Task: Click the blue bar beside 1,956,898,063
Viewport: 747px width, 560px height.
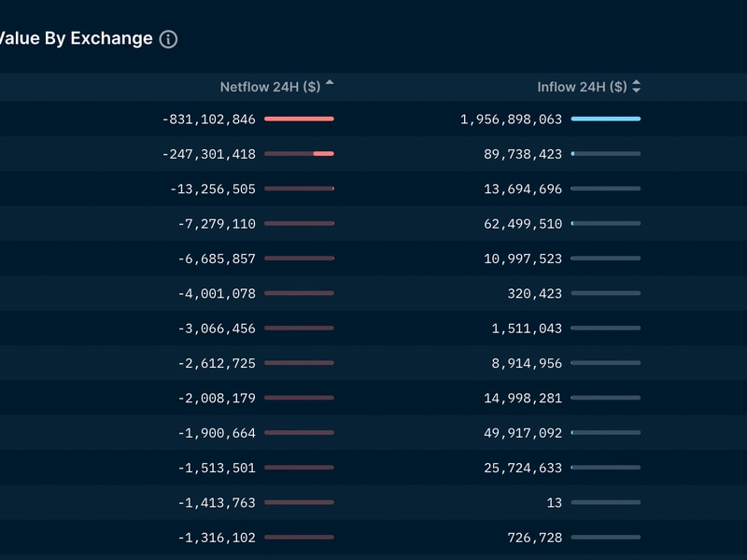Action: pyautogui.click(x=605, y=119)
